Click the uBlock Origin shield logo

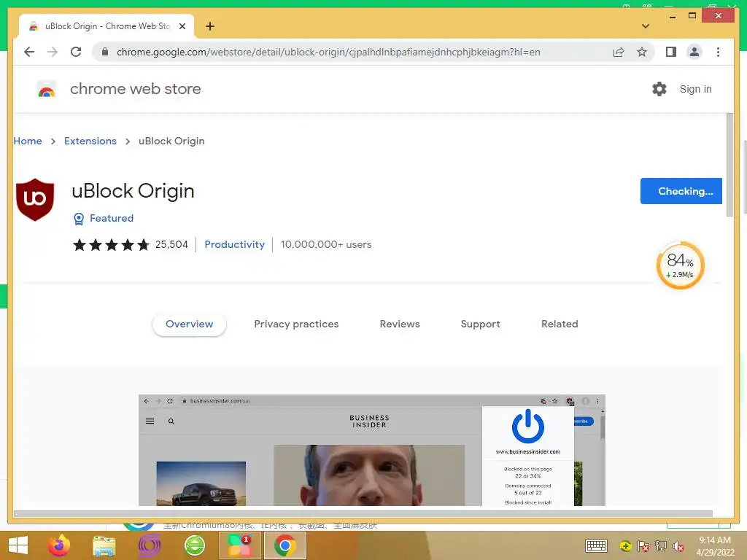point(35,200)
